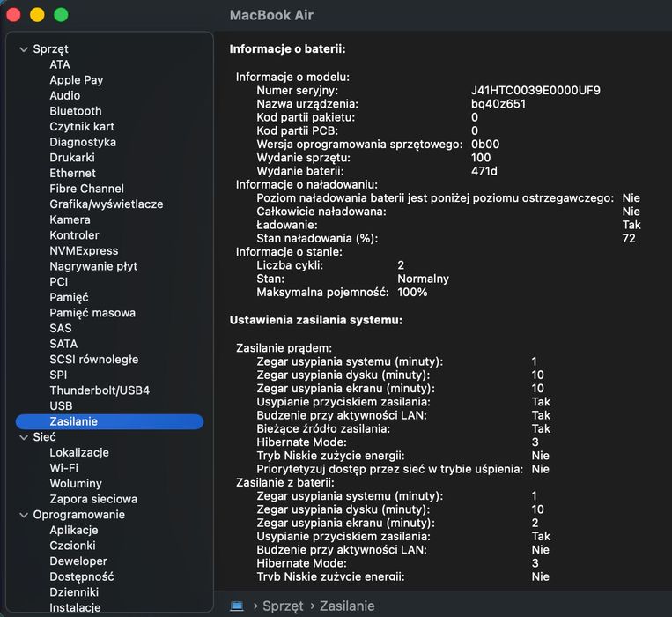
Task: Click the laptop icon in path bar
Action: pyautogui.click(x=237, y=606)
